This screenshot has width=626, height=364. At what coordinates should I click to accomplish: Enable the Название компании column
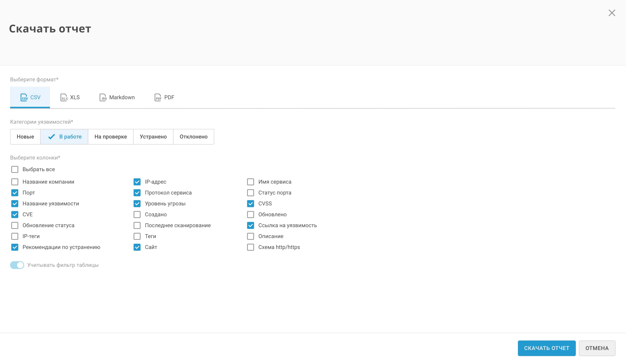(x=15, y=182)
